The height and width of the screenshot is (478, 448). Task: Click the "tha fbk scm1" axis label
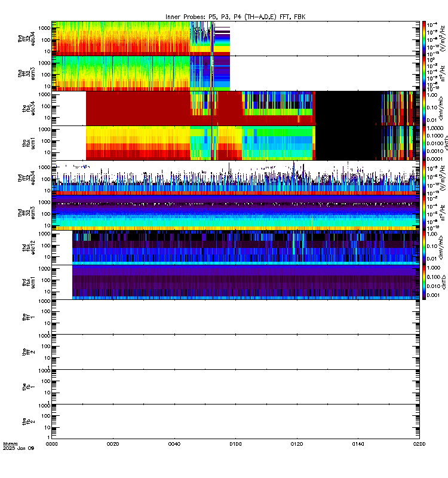coord(29,143)
